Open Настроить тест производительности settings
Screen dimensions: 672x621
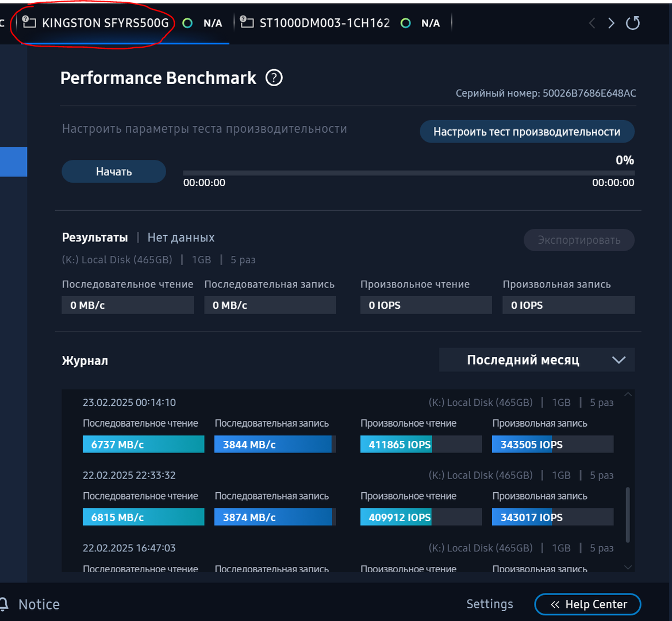527,132
